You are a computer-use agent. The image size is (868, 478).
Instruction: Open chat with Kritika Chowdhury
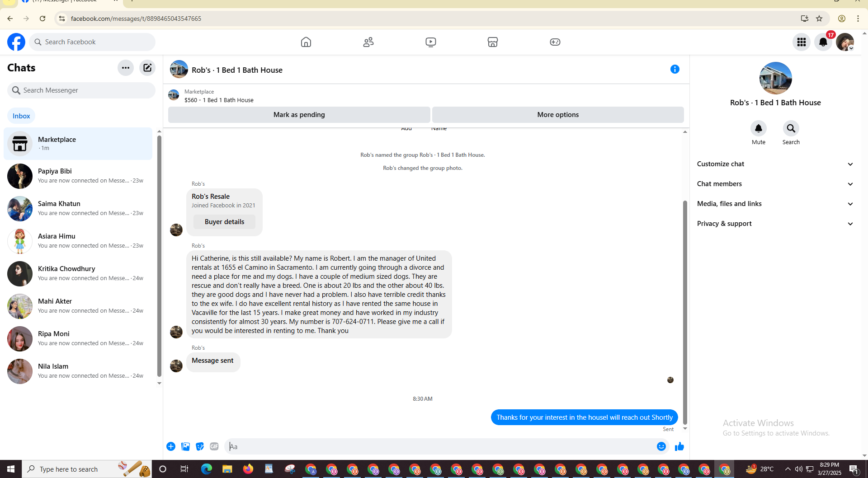tap(78, 274)
